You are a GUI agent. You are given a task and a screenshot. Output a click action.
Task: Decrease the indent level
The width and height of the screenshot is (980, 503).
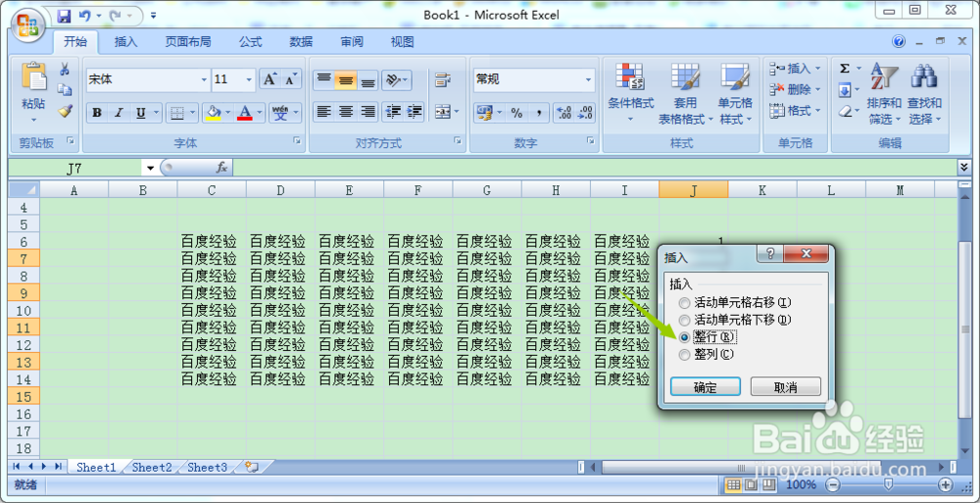click(394, 112)
